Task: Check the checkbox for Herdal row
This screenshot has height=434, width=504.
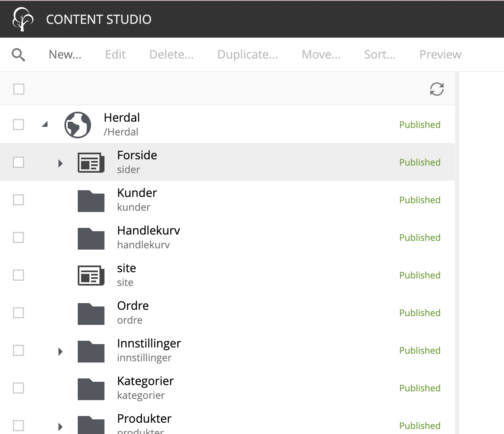Action: coord(18,125)
